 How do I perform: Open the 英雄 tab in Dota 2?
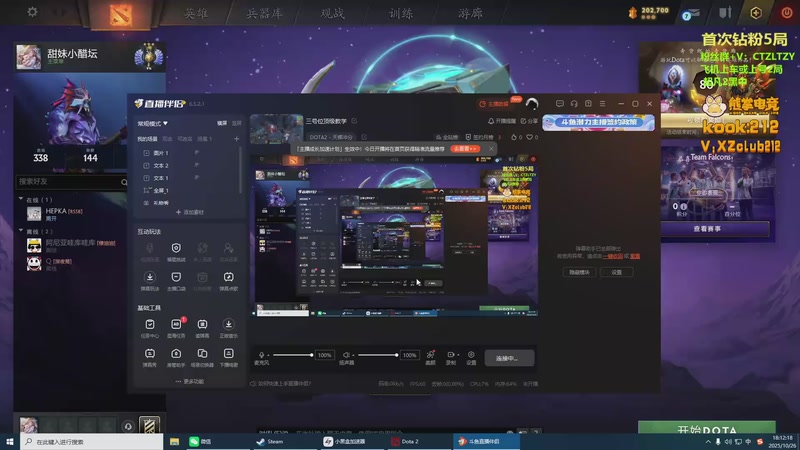tap(196, 13)
